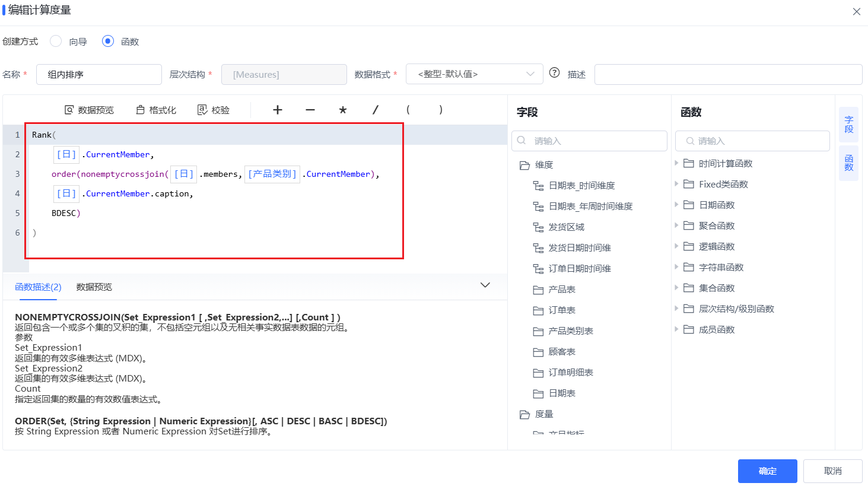Insert divide slash operator
This screenshot has height=486, width=868.
click(x=376, y=110)
